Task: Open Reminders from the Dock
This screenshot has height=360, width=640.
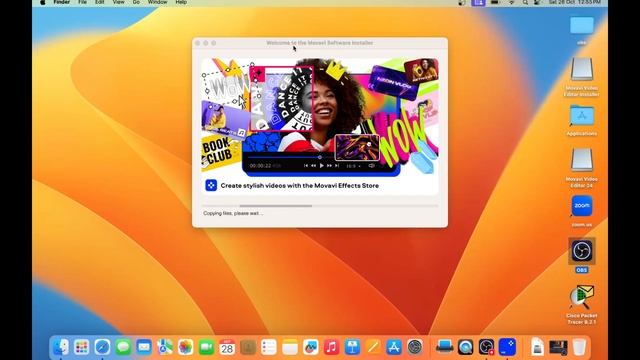Action: (x=269, y=347)
